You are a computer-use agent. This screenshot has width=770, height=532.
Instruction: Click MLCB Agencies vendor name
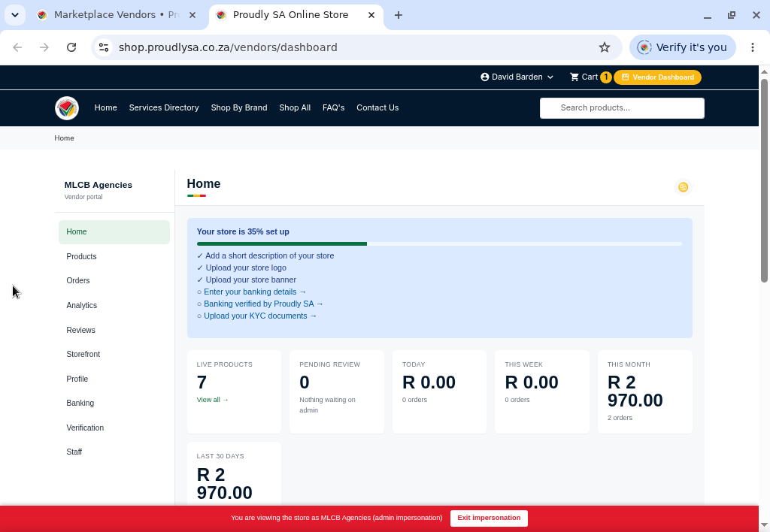coord(99,185)
